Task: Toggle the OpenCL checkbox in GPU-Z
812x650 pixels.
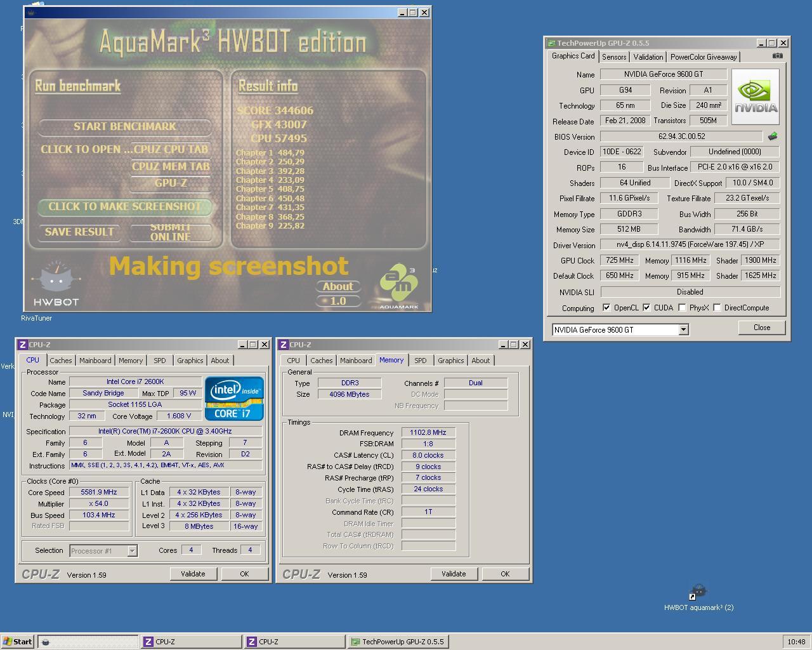Action: (606, 308)
